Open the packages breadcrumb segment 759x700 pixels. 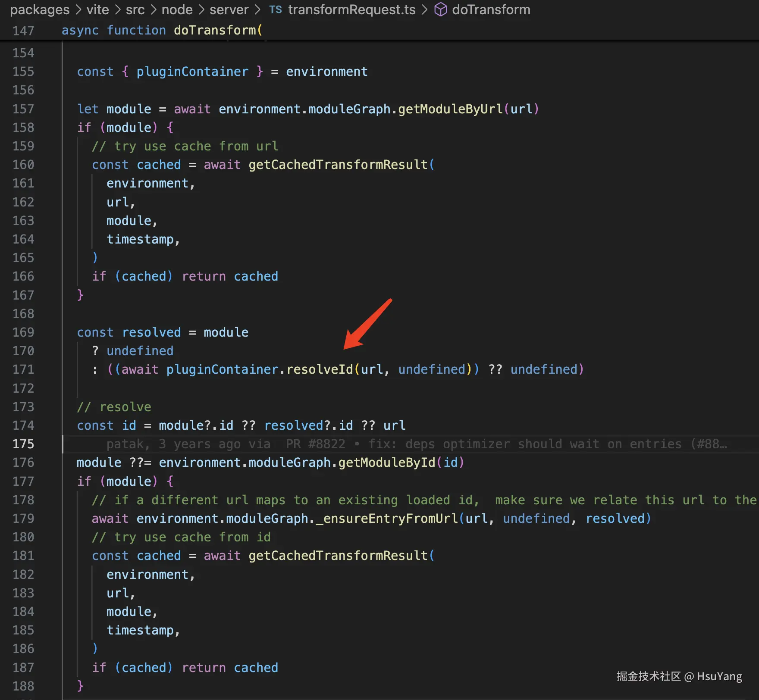pos(40,9)
